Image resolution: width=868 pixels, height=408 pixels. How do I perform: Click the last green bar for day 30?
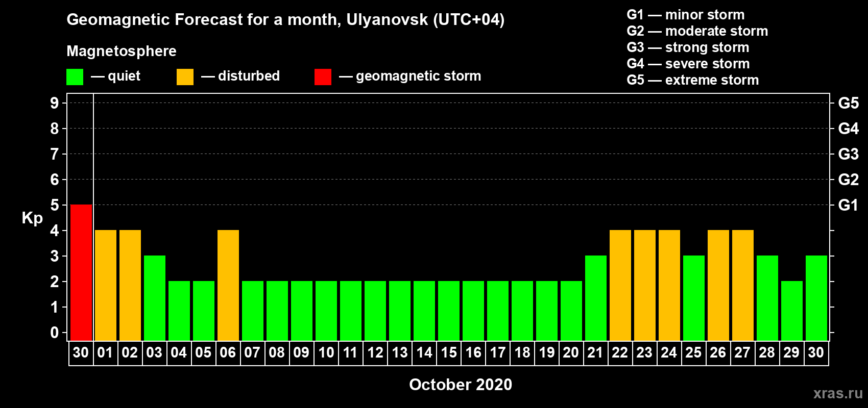(x=816, y=298)
